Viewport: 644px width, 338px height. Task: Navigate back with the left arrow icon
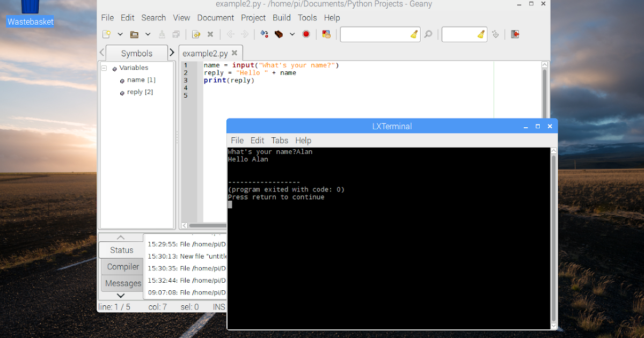point(230,34)
